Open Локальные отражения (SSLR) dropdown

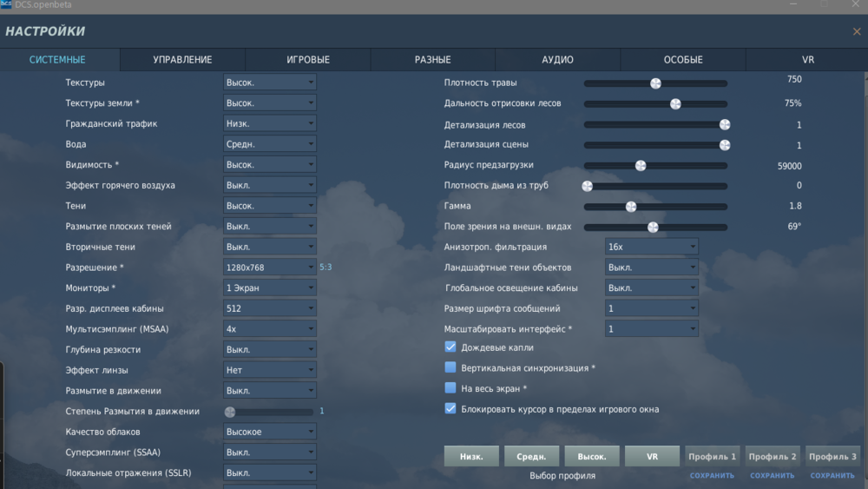point(270,472)
